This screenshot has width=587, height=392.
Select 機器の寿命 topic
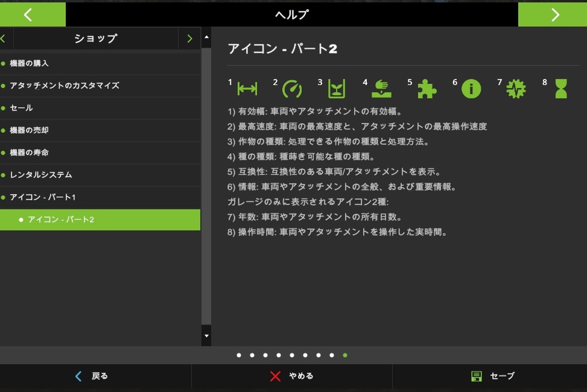(100, 153)
